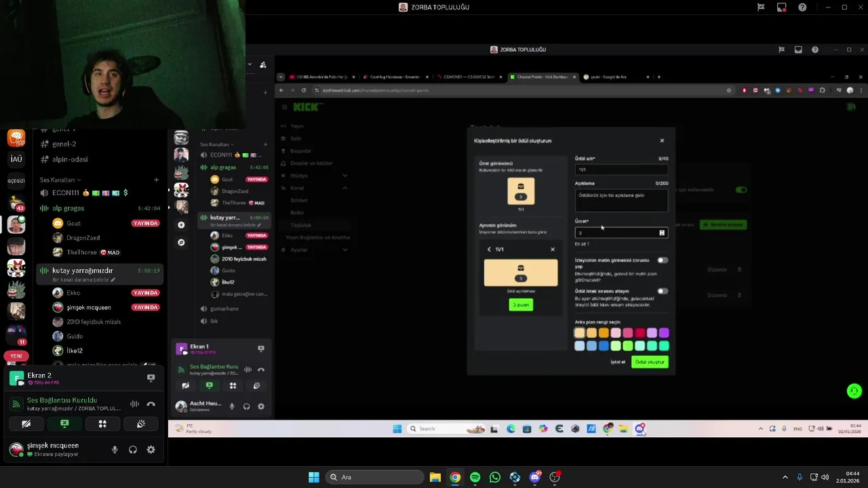Open WhatsApp from the Windows taskbar
This screenshot has width=868, height=488.
pyautogui.click(x=495, y=477)
